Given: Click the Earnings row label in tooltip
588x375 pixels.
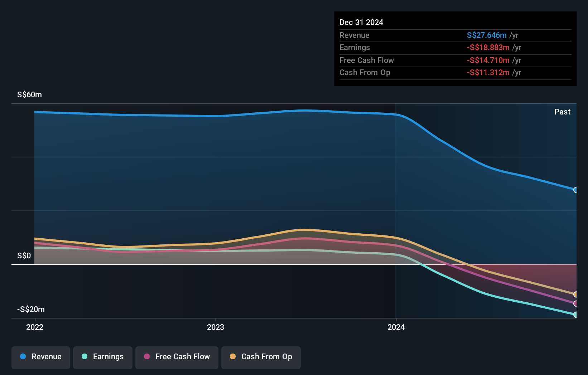Looking at the screenshot, I should click(x=355, y=47).
